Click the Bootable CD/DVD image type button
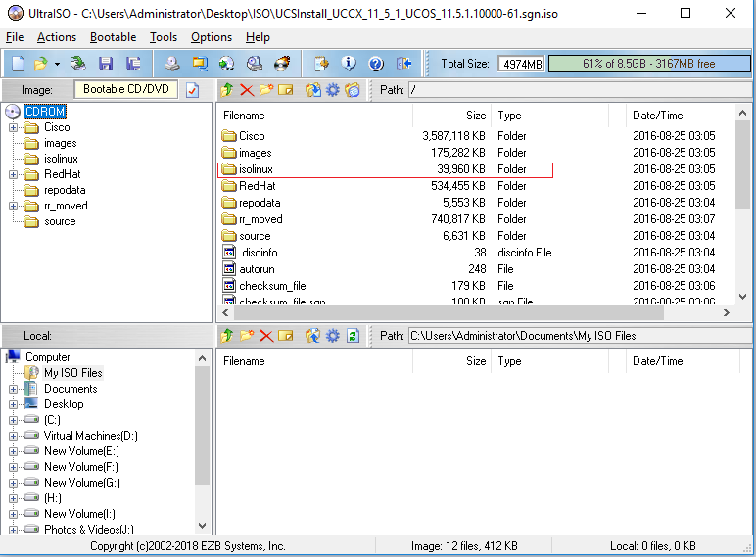 click(126, 89)
